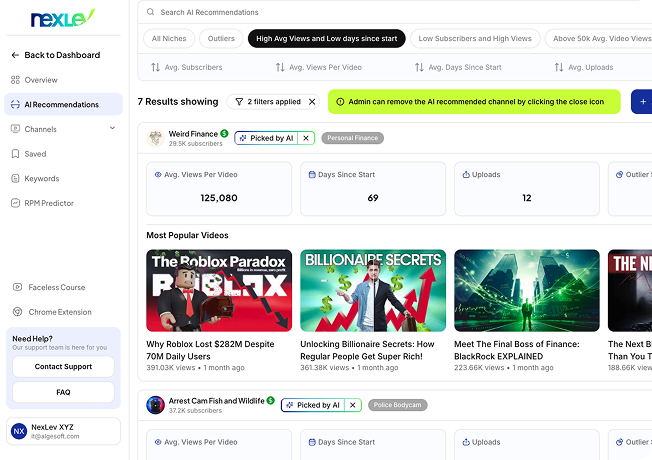The image size is (652, 460).
Task: Clear applied filters with the X
Action: point(312,102)
